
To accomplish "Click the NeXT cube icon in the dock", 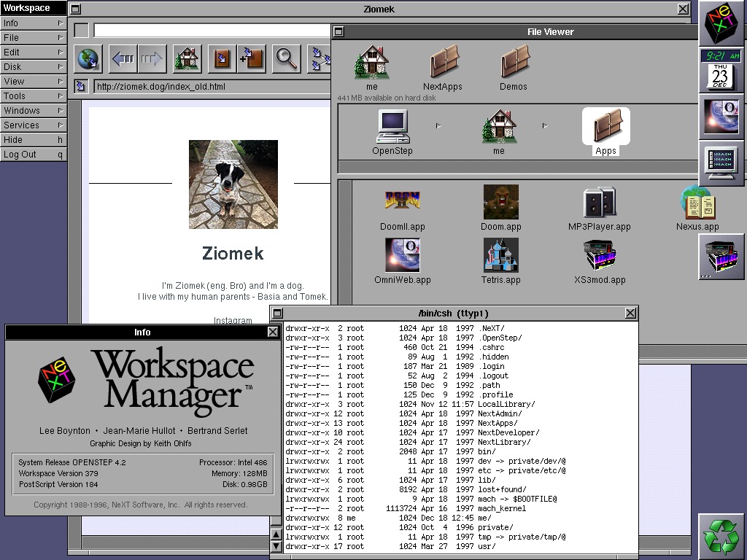I will tap(721, 23).
